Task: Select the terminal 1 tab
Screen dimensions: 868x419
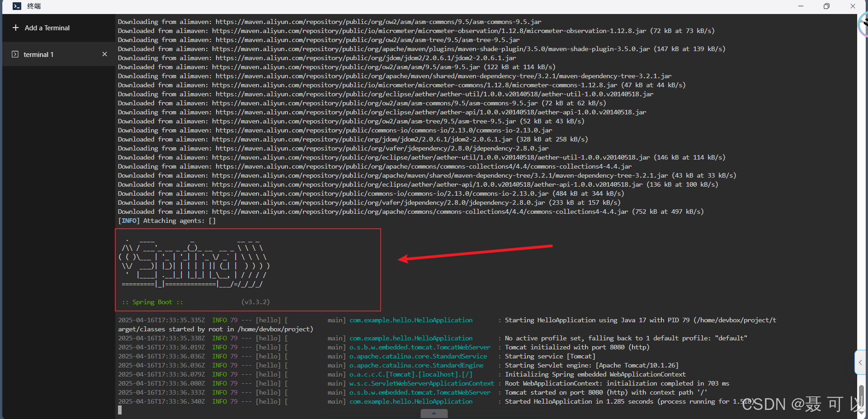Action: [59, 54]
